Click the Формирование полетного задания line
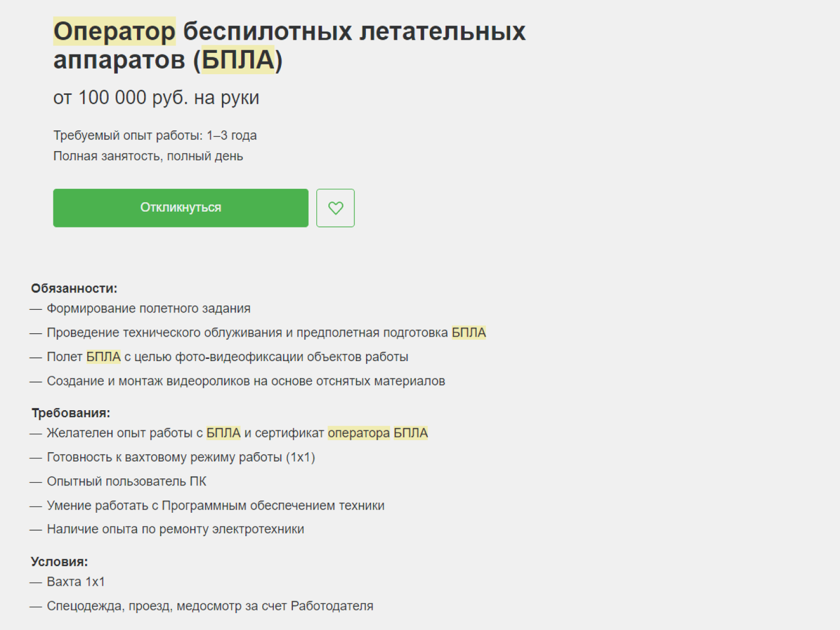840x630 pixels. [x=148, y=309]
